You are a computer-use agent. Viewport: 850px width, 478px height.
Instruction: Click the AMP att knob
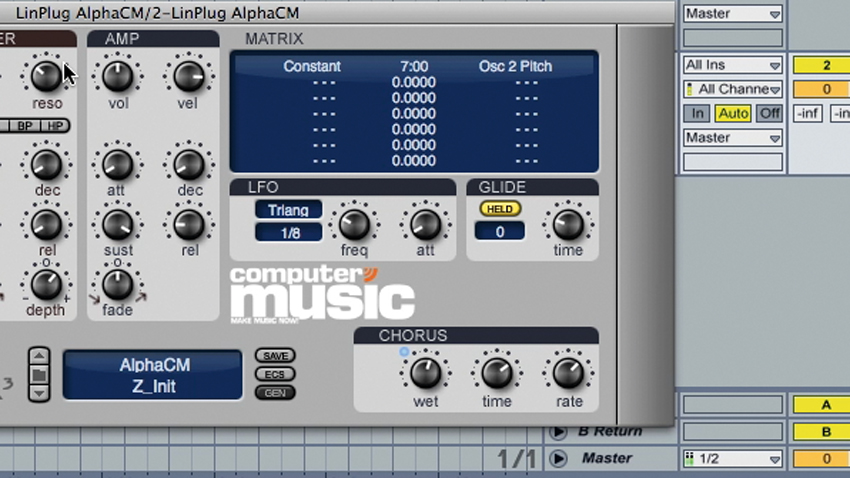point(118,164)
